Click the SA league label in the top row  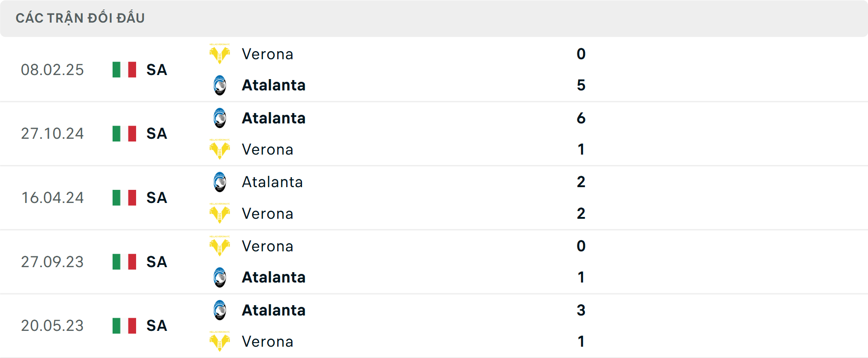pos(156,70)
